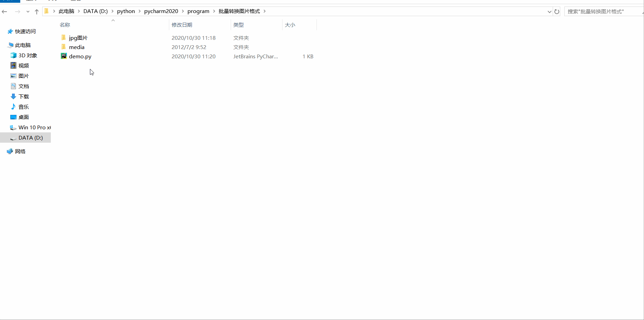Click the JetBrains PyChar... type cell

coord(256,56)
